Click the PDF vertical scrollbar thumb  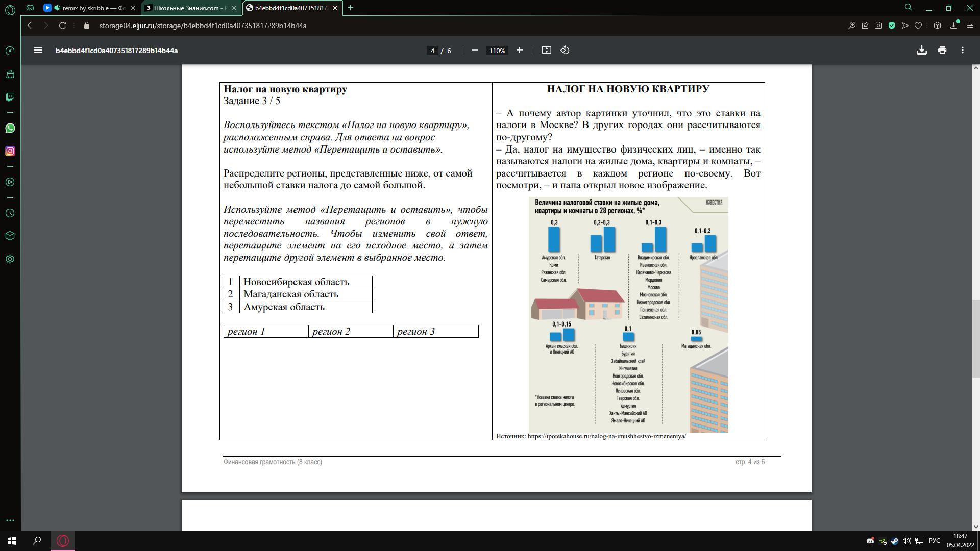tap(976, 339)
